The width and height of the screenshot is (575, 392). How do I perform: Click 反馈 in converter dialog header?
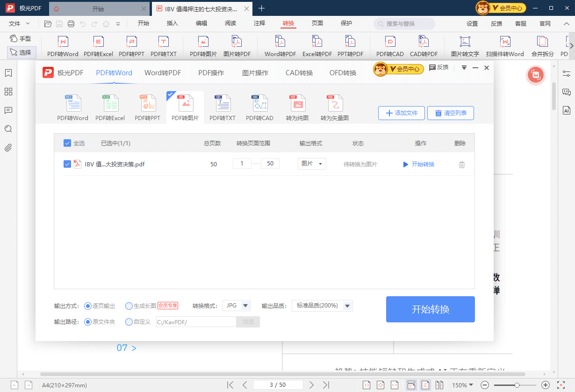click(438, 68)
